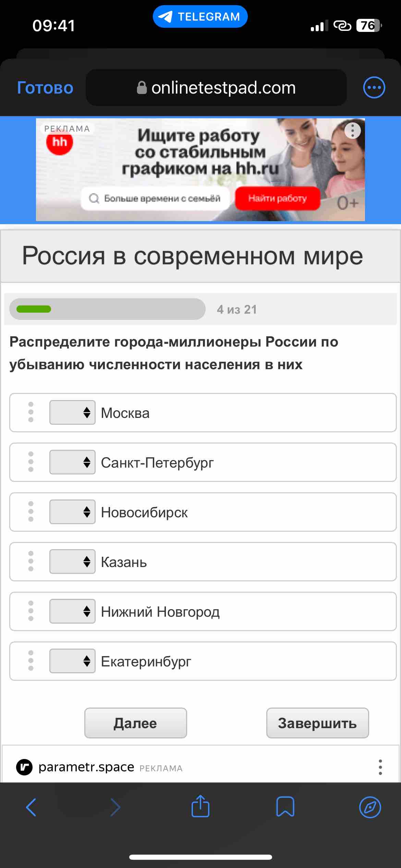Expand the position selector for Новосибирск
Viewport: 401px width, 868px height.
click(72, 512)
